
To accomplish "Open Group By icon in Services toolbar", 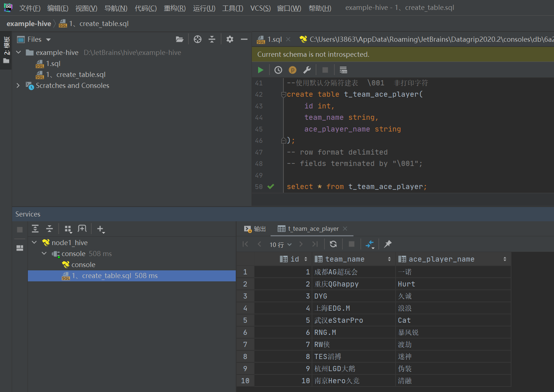I will click(68, 229).
